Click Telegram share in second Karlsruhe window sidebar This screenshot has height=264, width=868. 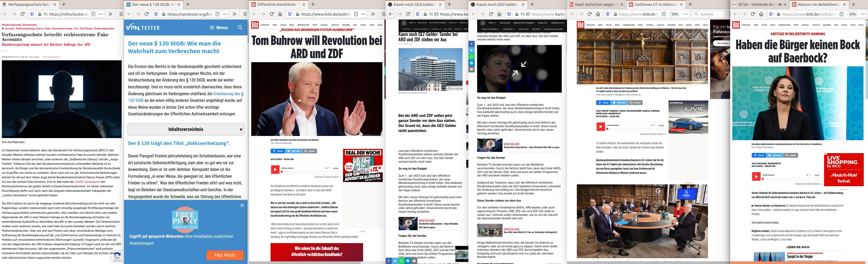(471, 63)
